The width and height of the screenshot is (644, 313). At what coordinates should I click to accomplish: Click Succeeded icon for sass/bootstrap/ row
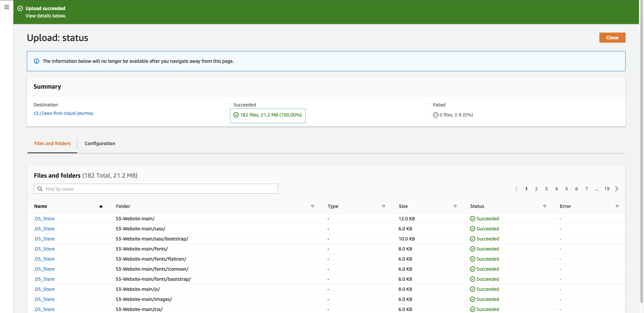point(473,239)
